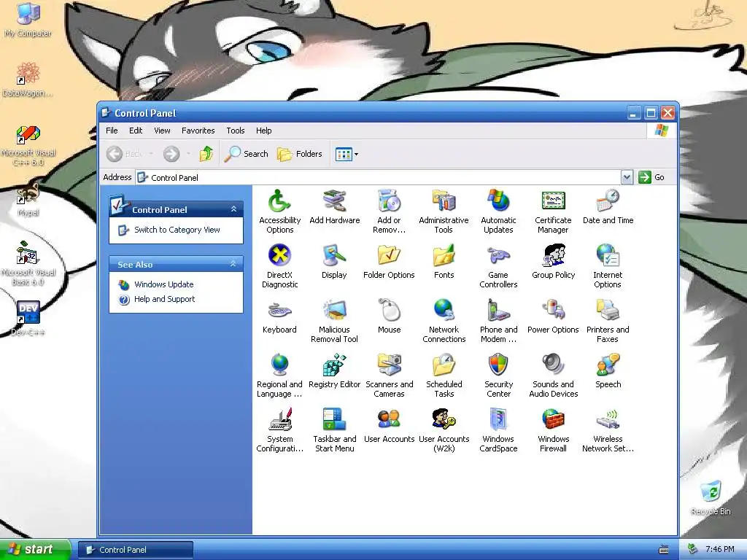This screenshot has width=747, height=560.
Task: Open the View menu
Action: 162,131
